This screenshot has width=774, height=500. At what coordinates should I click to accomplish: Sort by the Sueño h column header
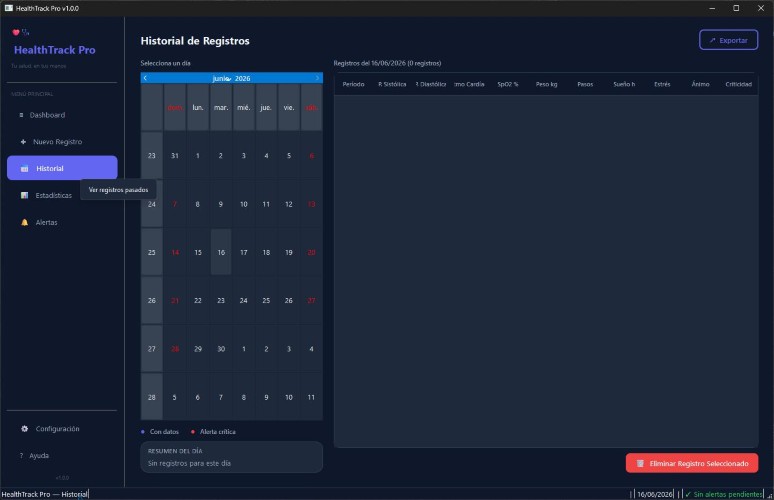pos(624,84)
